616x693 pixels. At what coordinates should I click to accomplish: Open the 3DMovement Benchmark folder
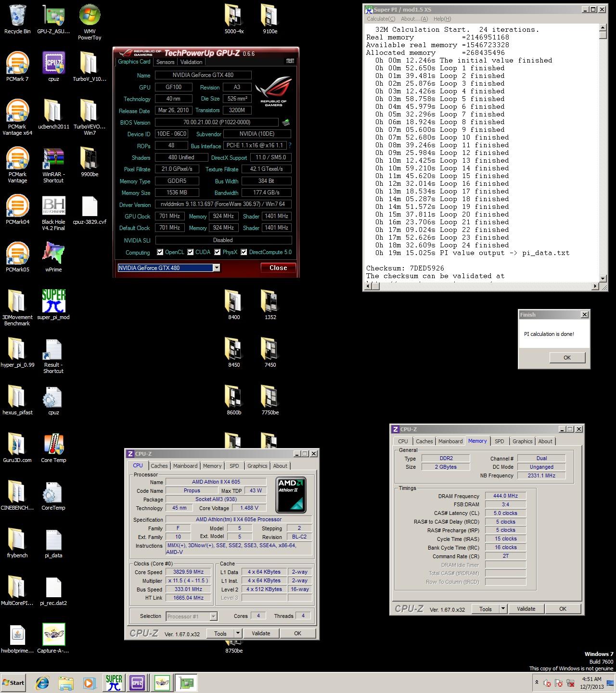click(x=17, y=308)
